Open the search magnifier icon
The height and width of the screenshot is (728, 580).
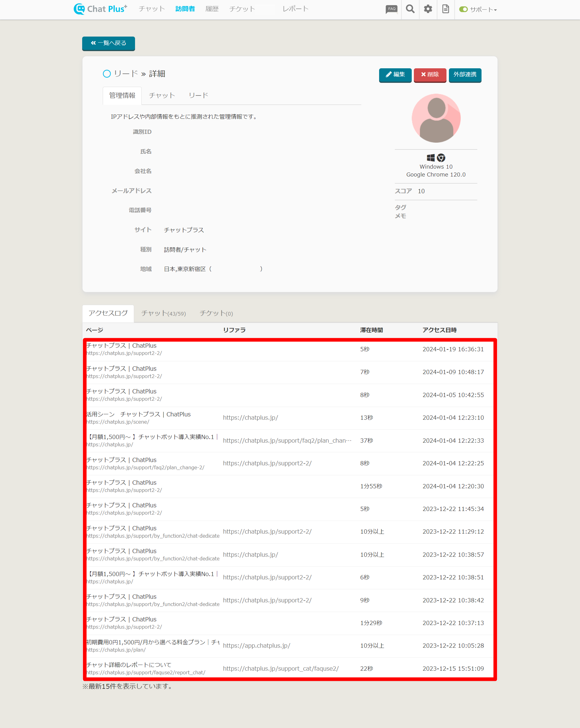pos(410,9)
